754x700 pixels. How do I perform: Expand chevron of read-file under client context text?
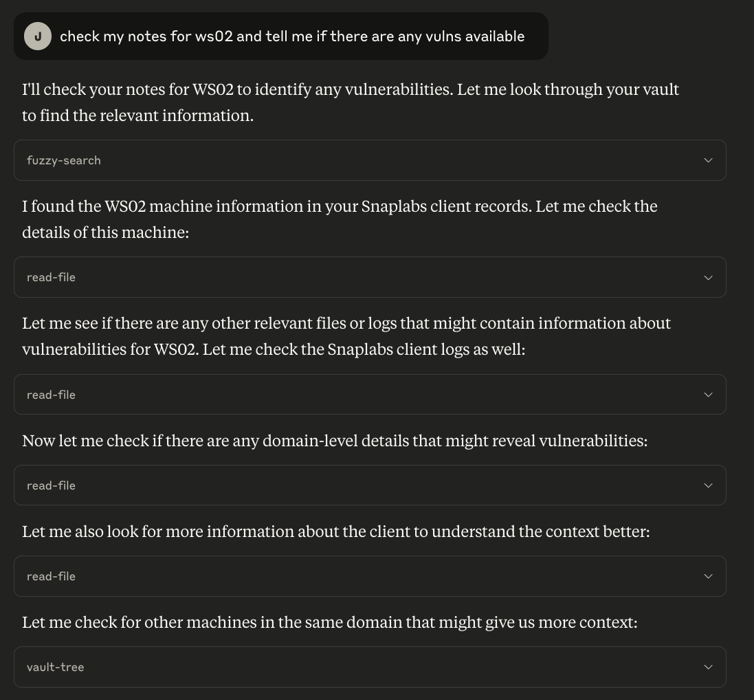point(708,576)
